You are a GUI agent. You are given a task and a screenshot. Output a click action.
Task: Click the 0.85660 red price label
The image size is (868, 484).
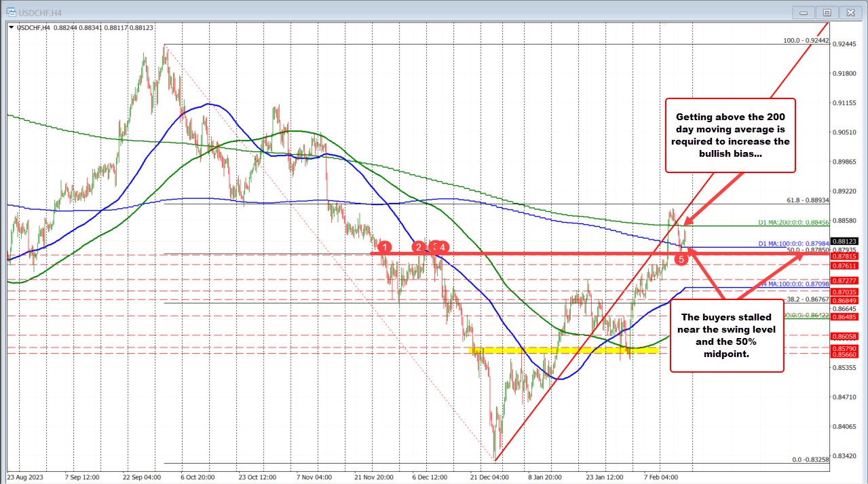(x=845, y=354)
